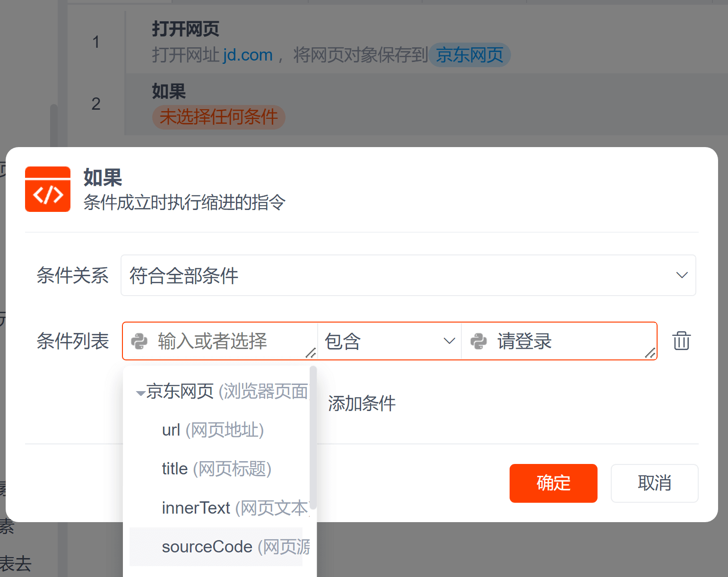728x577 pixels.
Task: Click the delete condition trash icon
Action: click(x=681, y=341)
